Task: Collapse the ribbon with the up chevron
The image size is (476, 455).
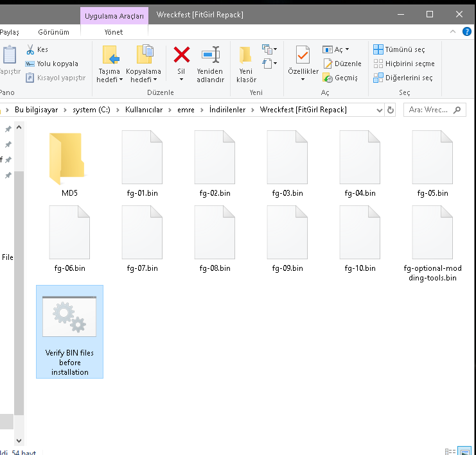Action: [453, 31]
